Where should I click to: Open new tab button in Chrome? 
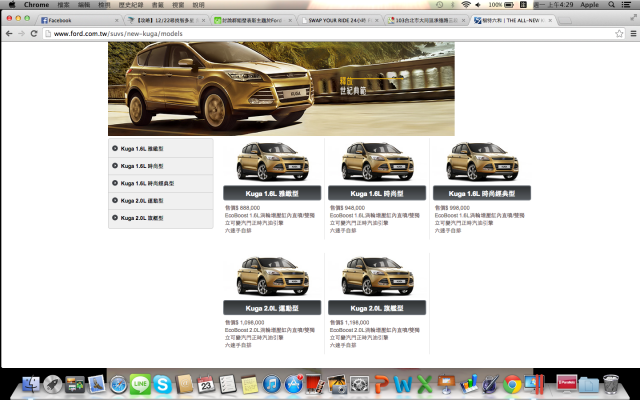(565, 20)
